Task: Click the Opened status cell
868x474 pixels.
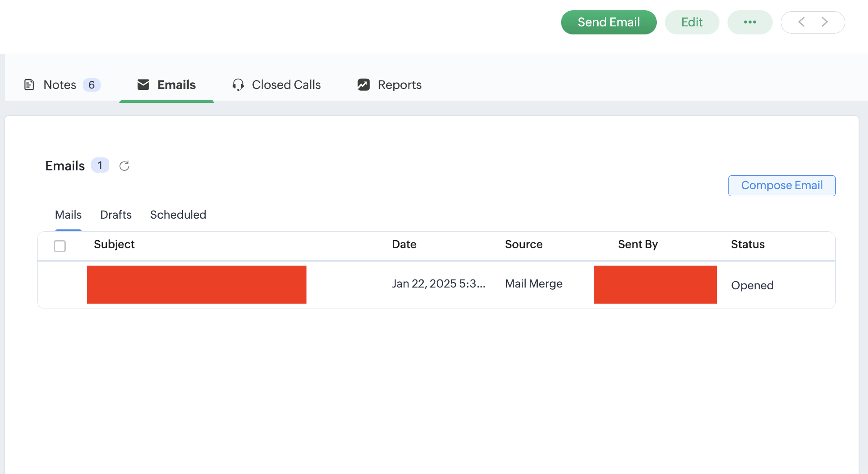Action: [752, 285]
